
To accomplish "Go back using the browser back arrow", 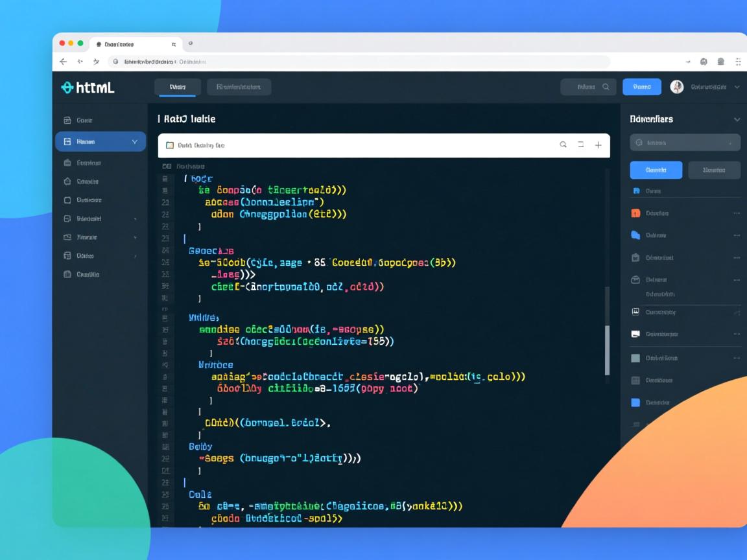I will pos(63,62).
